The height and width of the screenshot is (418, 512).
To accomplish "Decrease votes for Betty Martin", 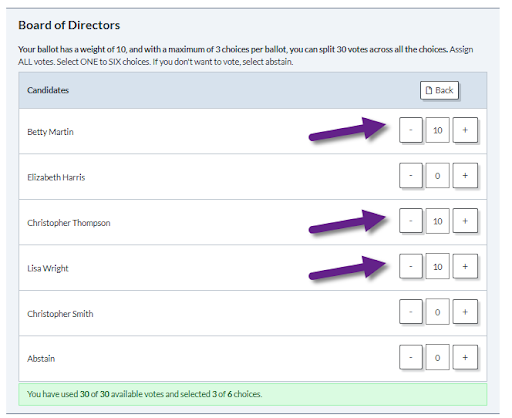I will point(411,130).
